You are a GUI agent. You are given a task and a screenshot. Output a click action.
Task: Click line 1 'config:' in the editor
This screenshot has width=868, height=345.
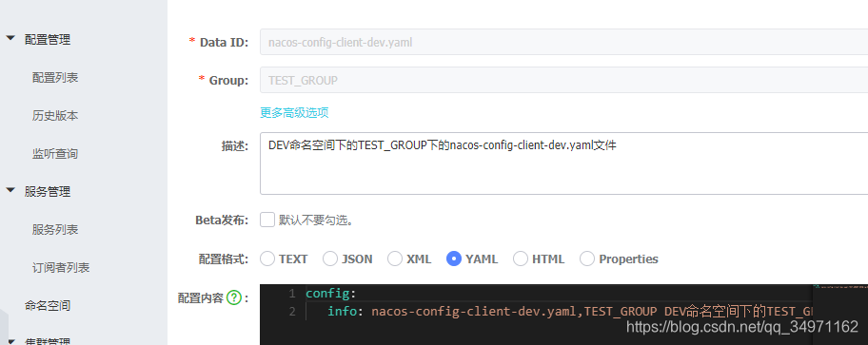pyautogui.click(x=331, y=293)
